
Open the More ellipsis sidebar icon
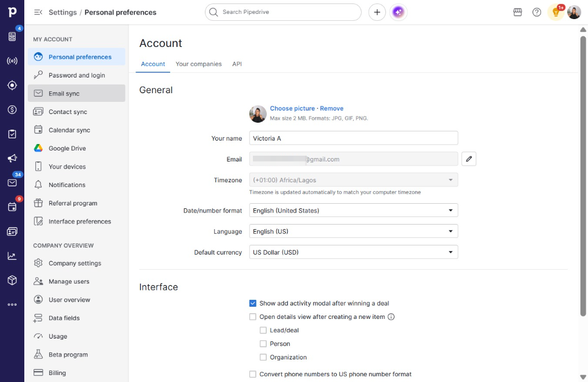click(12, 304)
